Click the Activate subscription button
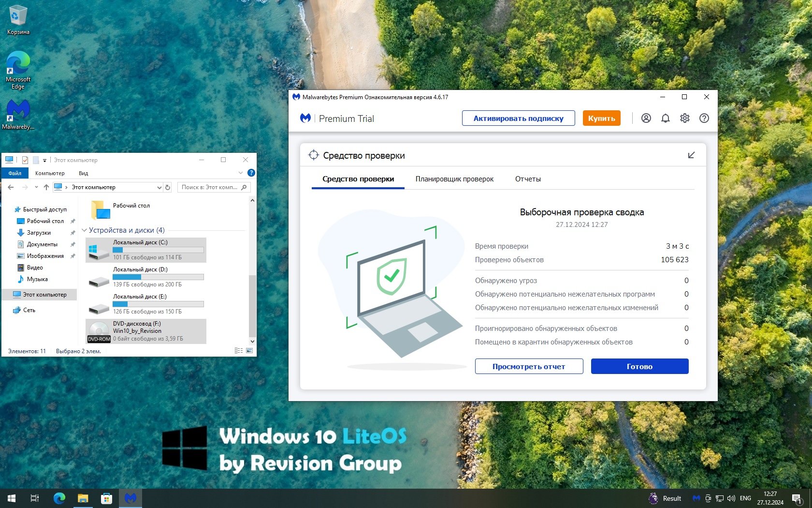The image size is (812, 508). coord(518,118)
